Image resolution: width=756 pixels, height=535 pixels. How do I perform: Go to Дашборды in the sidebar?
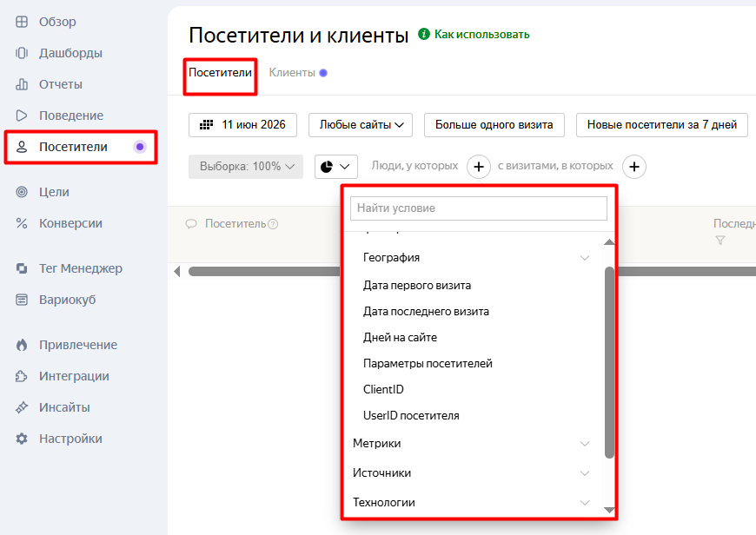[70, 53]
